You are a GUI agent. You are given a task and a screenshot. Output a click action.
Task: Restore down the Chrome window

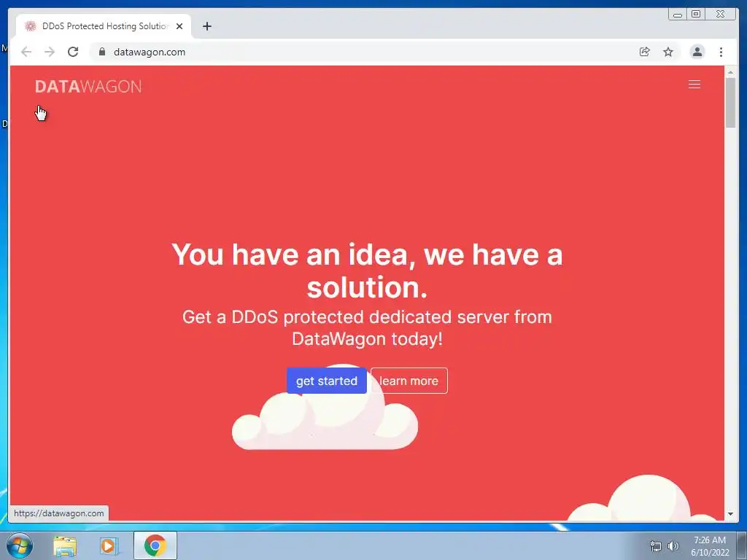pos(696,15)
